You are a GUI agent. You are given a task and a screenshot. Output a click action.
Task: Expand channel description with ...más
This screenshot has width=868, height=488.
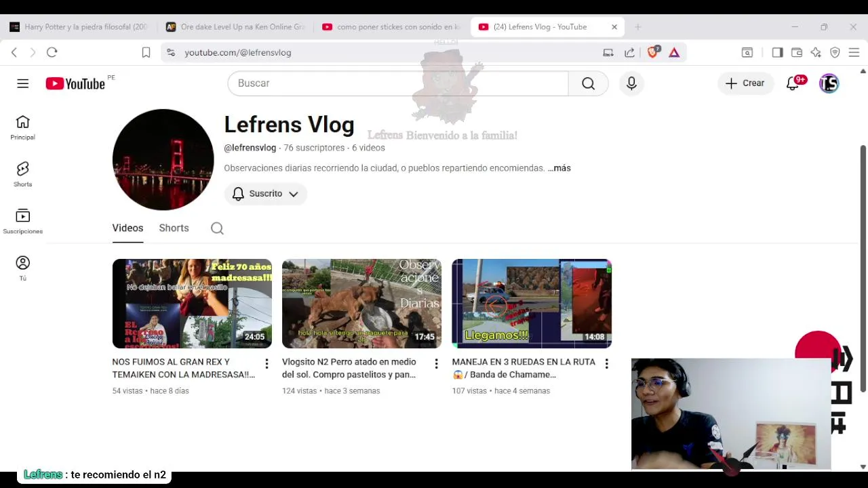click(x=559, y=168)
